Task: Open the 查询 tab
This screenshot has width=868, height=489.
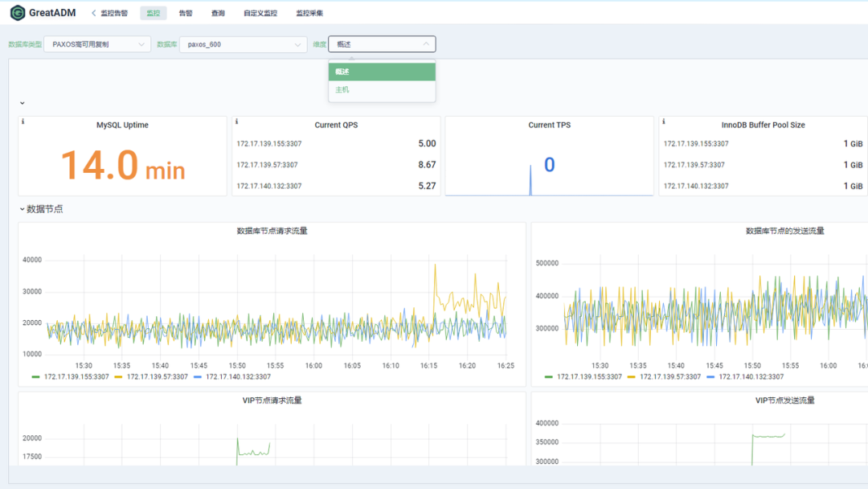Action: click(218, 13)
